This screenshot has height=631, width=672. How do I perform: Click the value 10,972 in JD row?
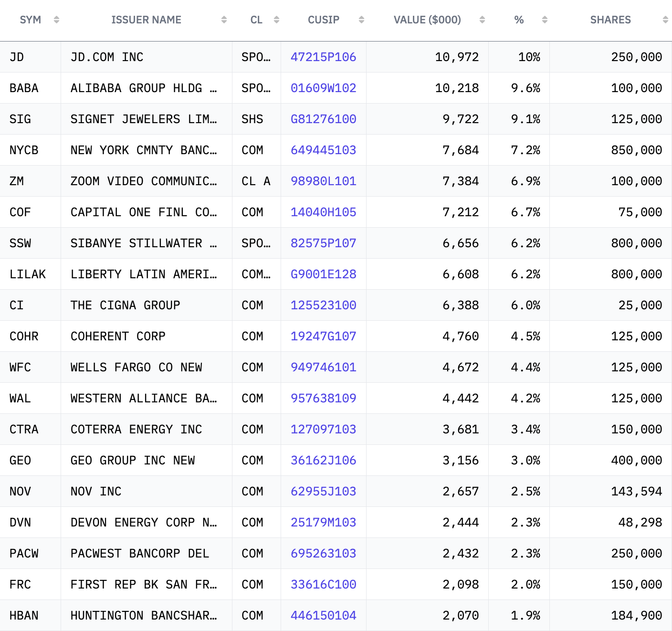point(457,57)
